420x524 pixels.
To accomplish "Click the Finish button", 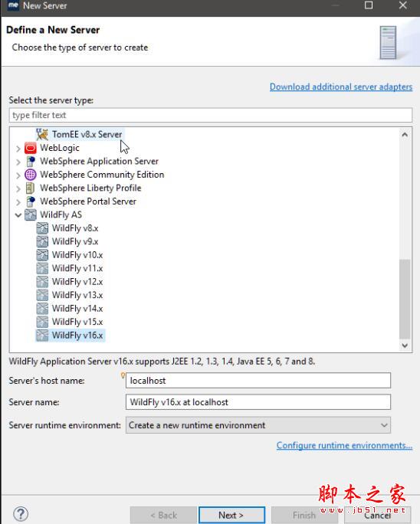I will click(304, 515).
